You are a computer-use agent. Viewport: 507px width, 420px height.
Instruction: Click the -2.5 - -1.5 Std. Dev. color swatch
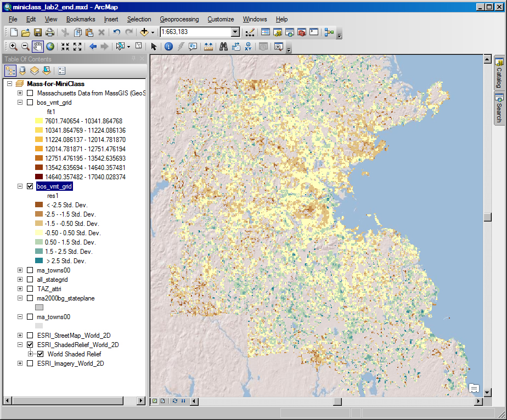tap(40, 214)
